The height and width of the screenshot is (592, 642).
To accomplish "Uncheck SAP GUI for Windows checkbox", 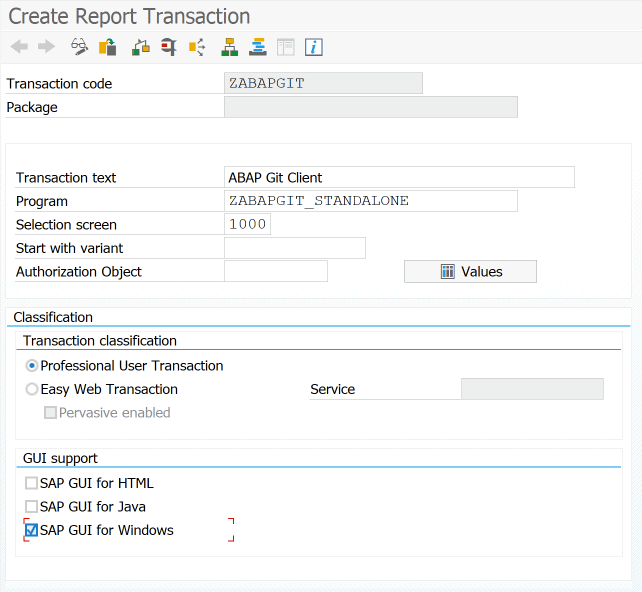I will click(32, 530).
